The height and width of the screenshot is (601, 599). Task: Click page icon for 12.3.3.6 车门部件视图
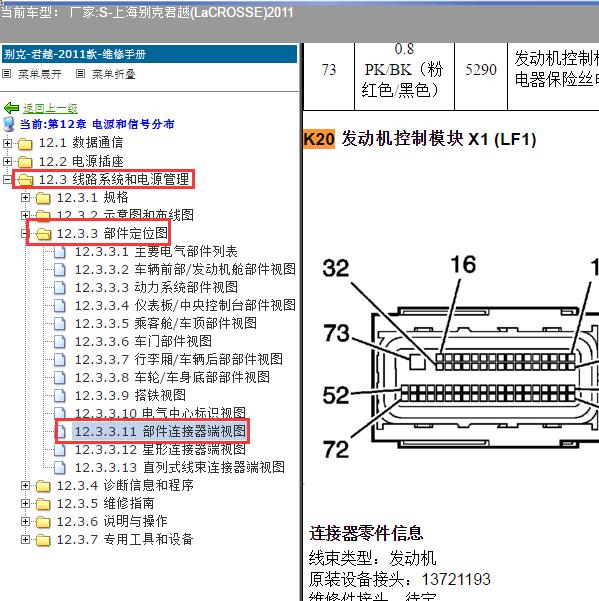pyautogui.click(x=60, y=342)
